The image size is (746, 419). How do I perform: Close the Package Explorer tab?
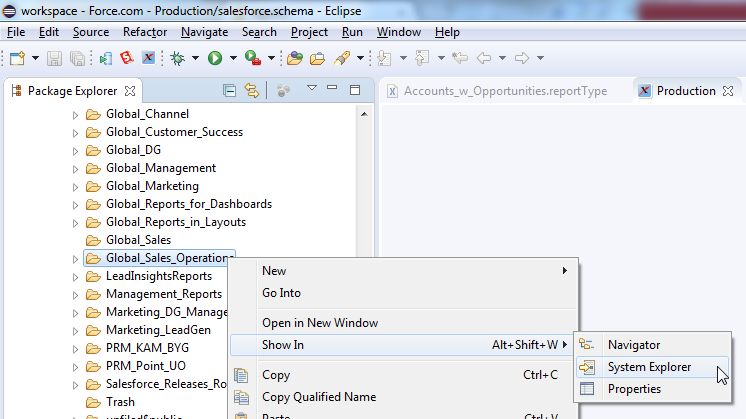click(x=130, y=91)
